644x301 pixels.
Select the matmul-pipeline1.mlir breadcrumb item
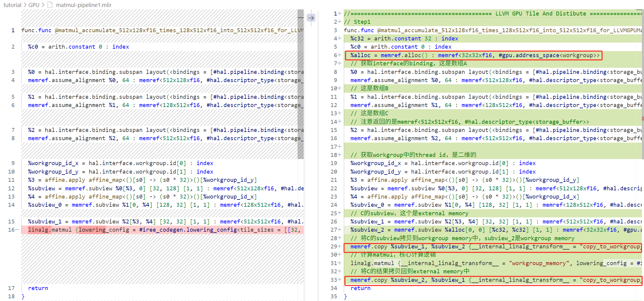click(84, 5)
